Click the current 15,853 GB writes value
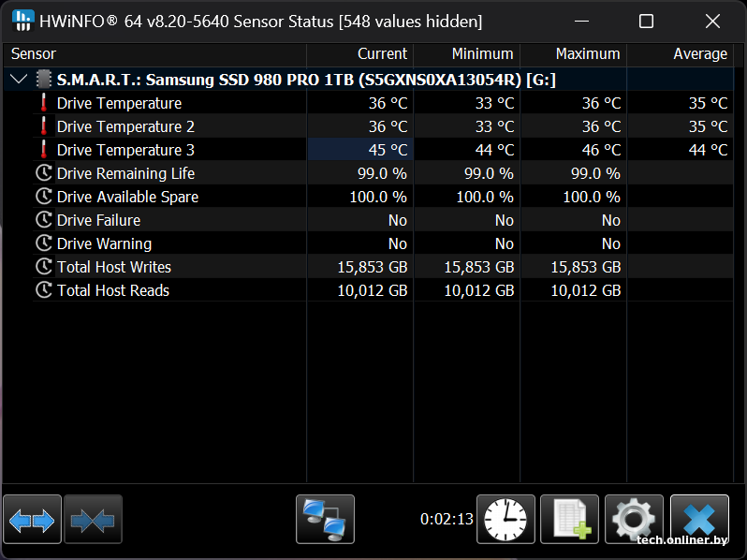 click(373, 267)
